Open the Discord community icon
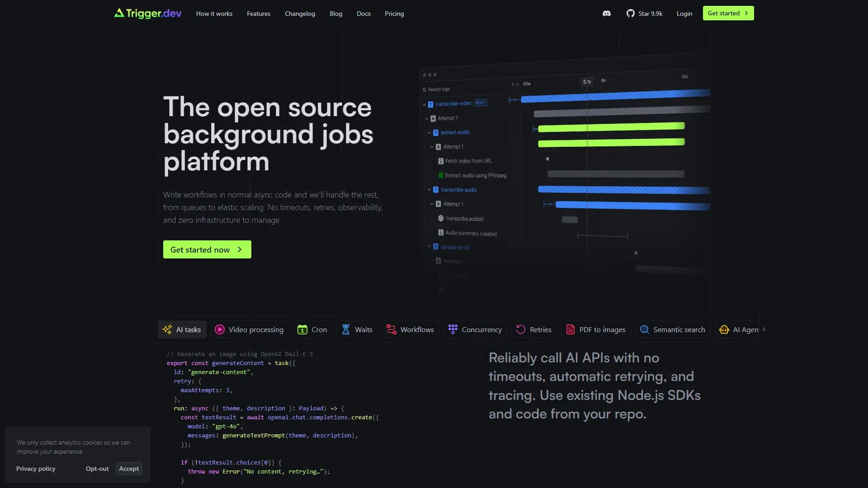The height and width of the screenshot is (488, 868). coord(606,14)
